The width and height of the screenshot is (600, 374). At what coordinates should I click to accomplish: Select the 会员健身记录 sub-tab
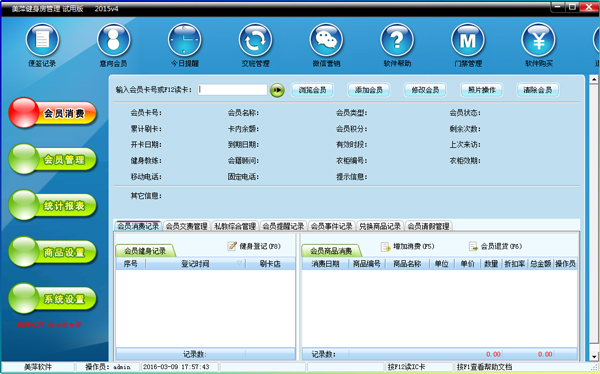coord(145,251)
